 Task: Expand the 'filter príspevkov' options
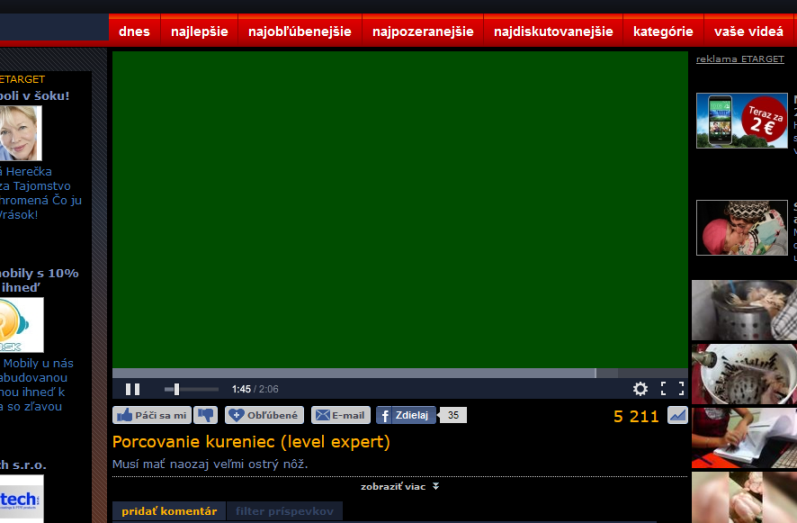(x=284, y=511)
